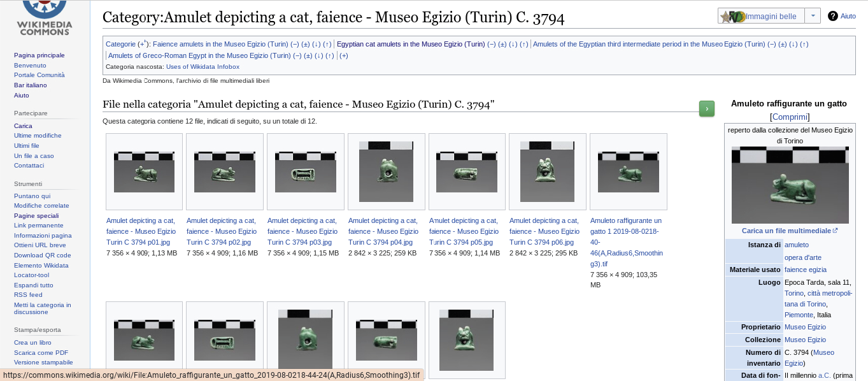Screen dimensions: 868x381
Task: Click (↓) next to Egyptian cat amulets category
Action: click(513, 44)
